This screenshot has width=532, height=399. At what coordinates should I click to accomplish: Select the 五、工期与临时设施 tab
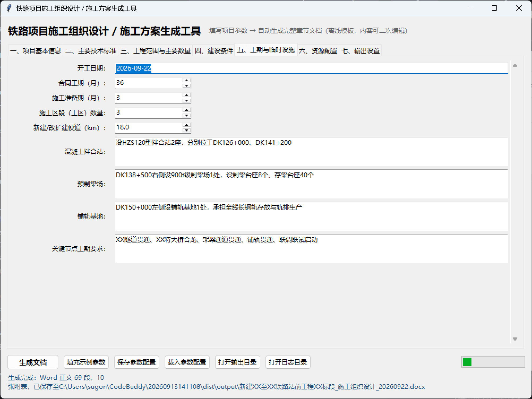pos(266,50)
